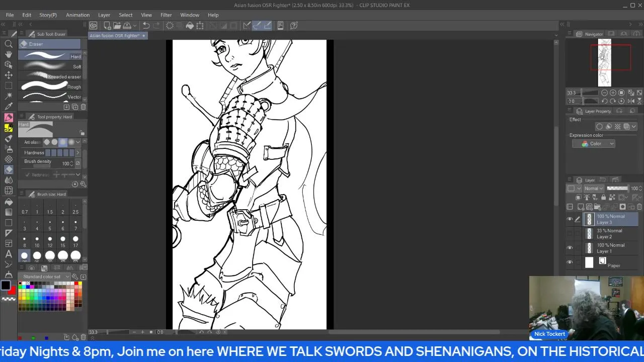Select the Move layer tool

9,75
